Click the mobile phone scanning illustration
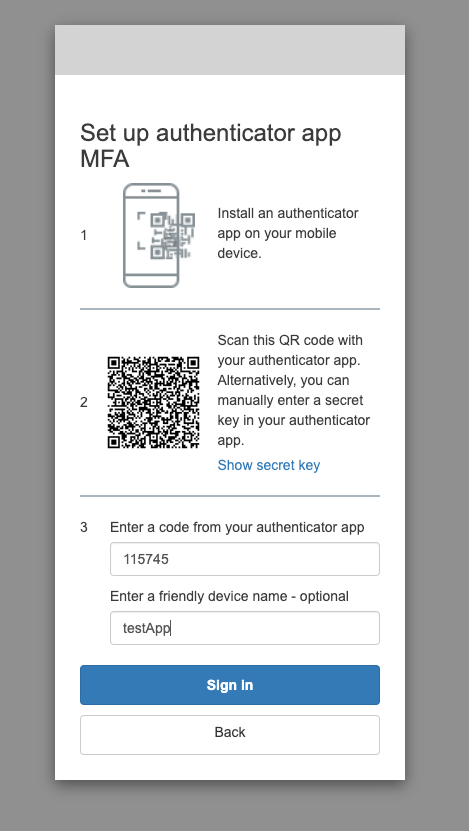 pos(158,235)
